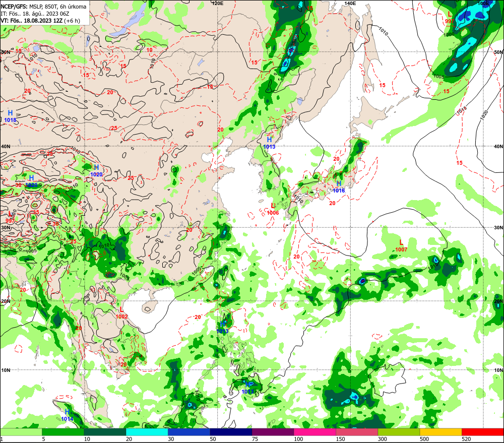This screenshot has height=443, width=504.
Task: Pick the salmon 150–300 mm legend swatch
Action: pyautogui.click(x=357, y=432)
